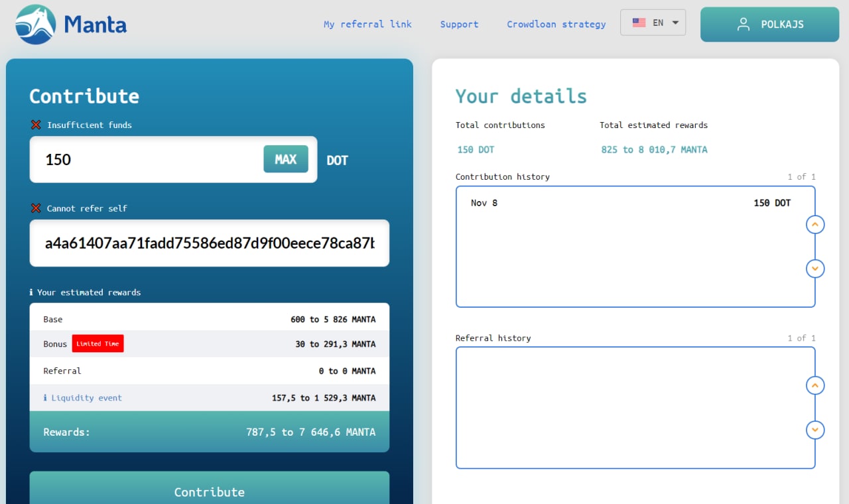Click the US flag icon
Image resolution: width=849 pixels, height=504 pixels.
[639, 23]
